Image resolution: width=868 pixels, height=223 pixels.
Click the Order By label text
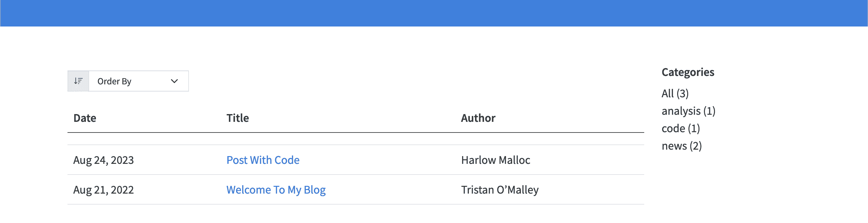click(x=114, y=81)
